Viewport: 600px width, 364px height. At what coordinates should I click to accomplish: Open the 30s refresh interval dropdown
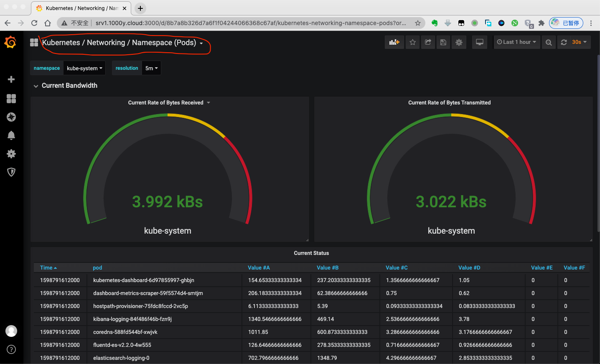[580, 42]
